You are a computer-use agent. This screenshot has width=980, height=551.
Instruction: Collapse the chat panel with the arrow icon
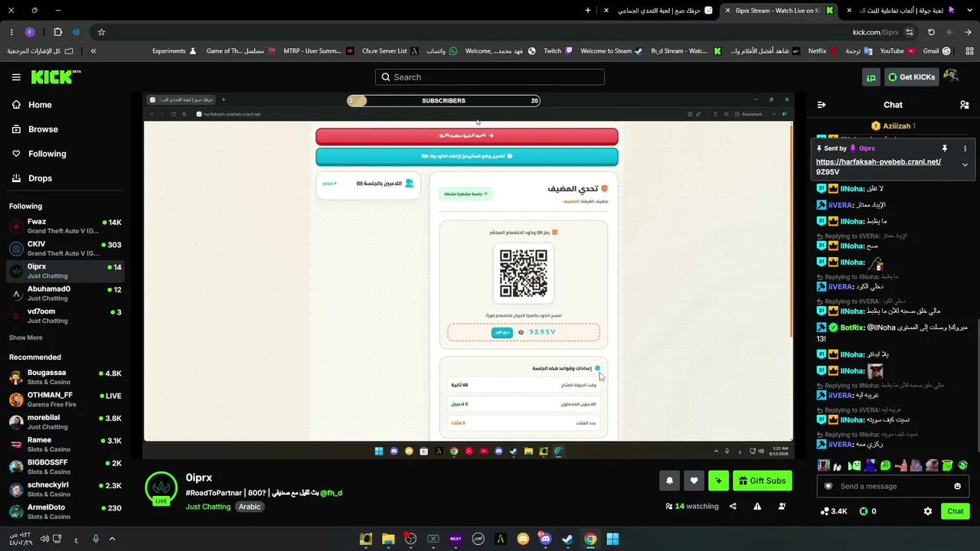point(822,105)
